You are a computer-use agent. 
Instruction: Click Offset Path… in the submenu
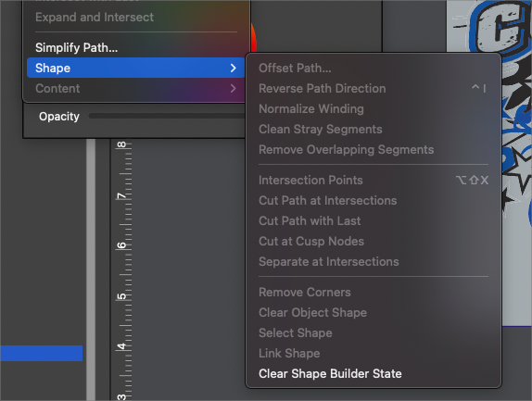pos(295,69)
